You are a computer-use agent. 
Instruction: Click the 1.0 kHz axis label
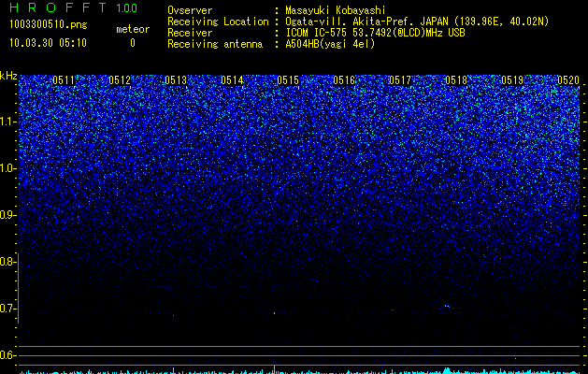pos(8,168)
